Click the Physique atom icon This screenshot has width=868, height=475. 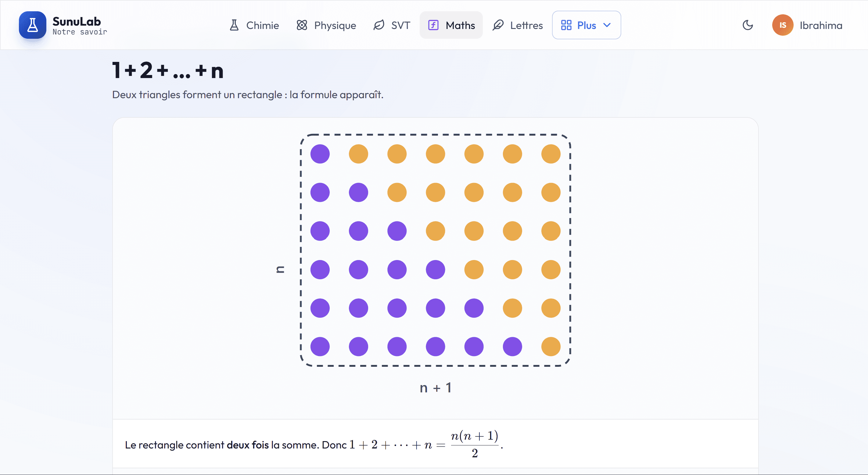(302, 25)
